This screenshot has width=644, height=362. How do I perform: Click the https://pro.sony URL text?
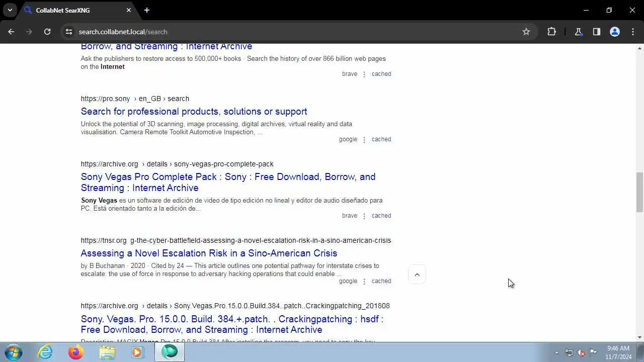pos(105,99)
